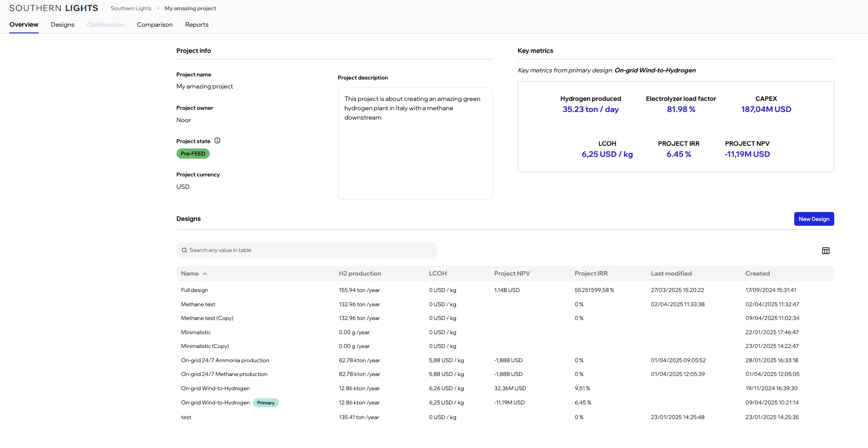Click project owner Noor
Image resolution: width=868 pixels, height=448 pixels.
[x=184, y=120]
